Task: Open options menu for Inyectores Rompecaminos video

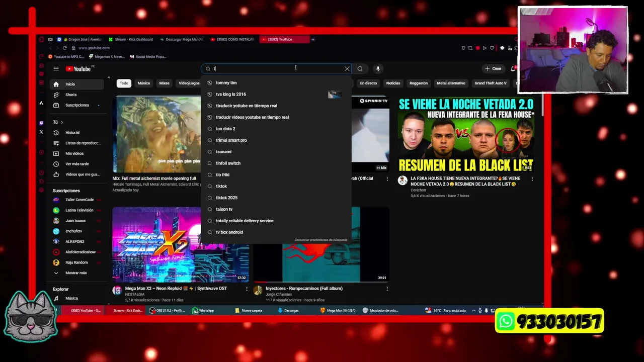Action: (387, 289)
